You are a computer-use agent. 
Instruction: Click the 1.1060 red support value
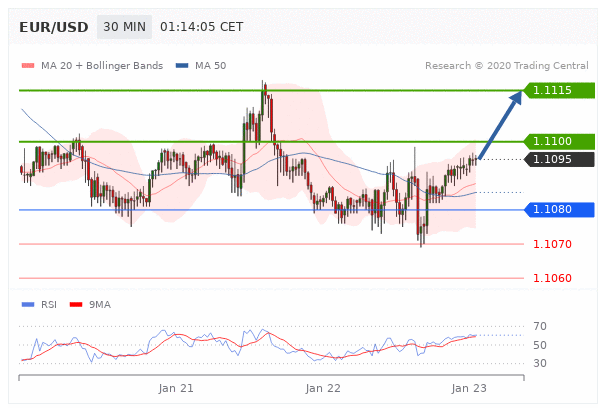point(552,278)
